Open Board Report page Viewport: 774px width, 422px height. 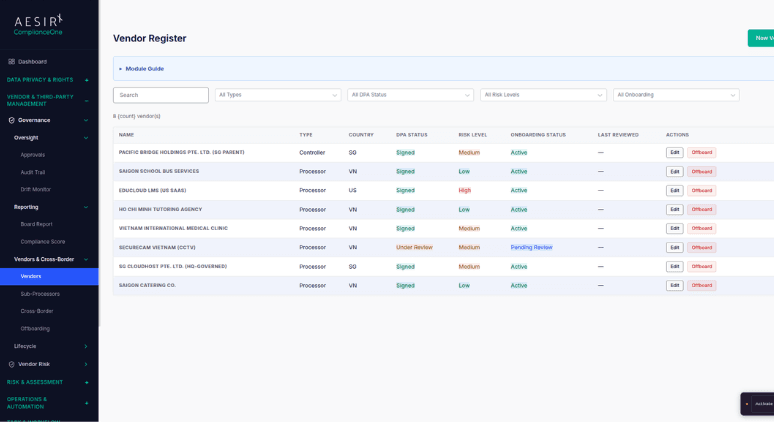tap(37, 224)
